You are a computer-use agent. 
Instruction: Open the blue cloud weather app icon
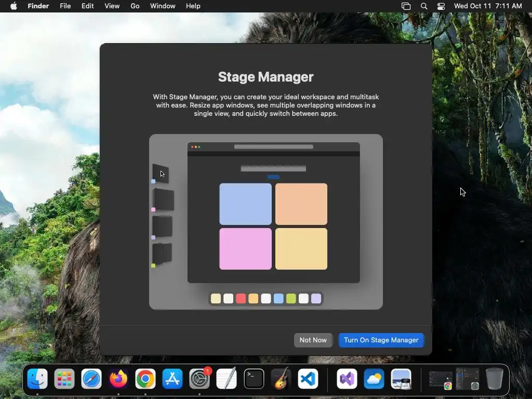374,379
